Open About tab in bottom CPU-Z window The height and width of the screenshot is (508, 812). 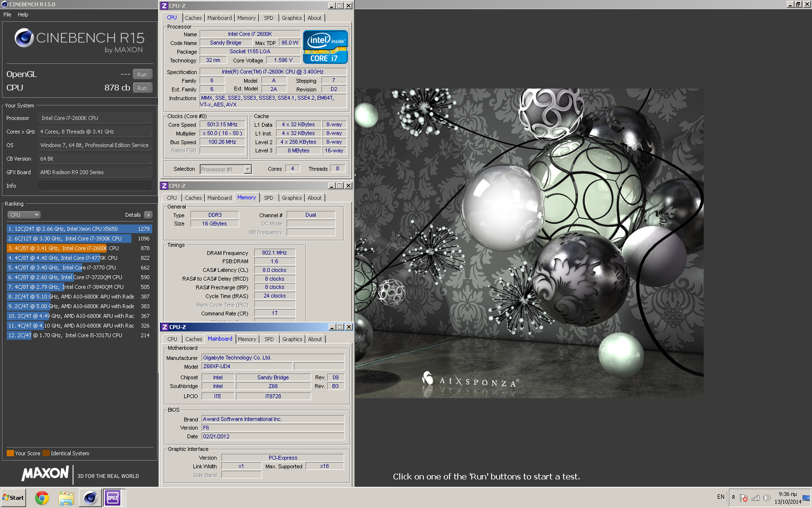pos(315,339)
